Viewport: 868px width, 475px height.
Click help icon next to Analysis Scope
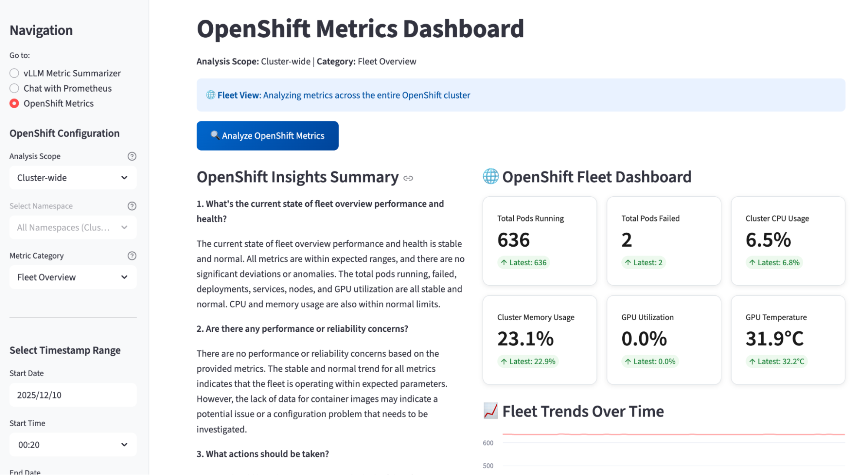132,156
